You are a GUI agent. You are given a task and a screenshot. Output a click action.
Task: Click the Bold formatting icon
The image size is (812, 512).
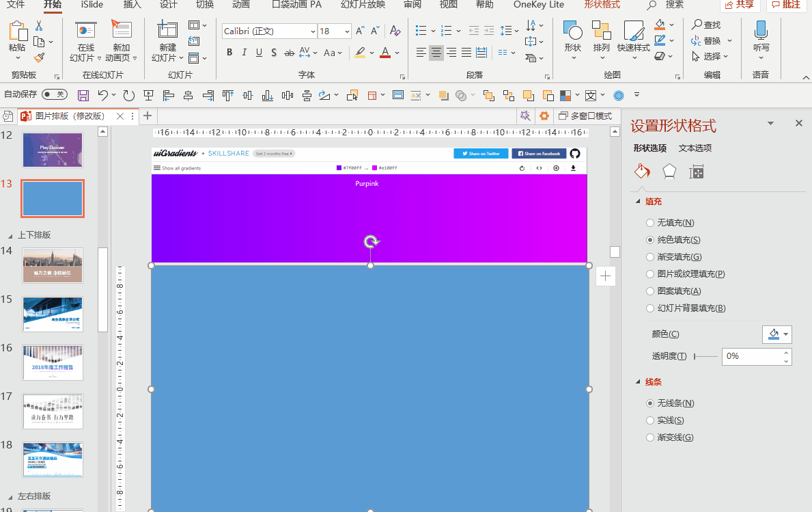point(229,53)
